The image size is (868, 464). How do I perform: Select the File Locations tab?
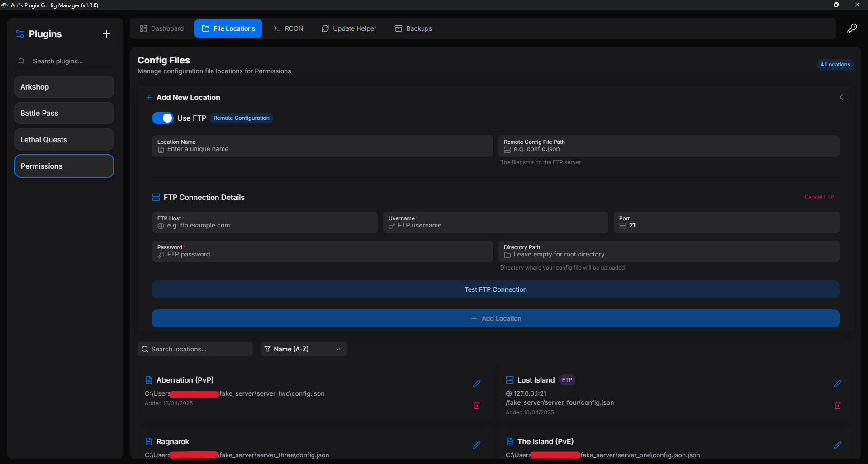[x=228, y=28]
